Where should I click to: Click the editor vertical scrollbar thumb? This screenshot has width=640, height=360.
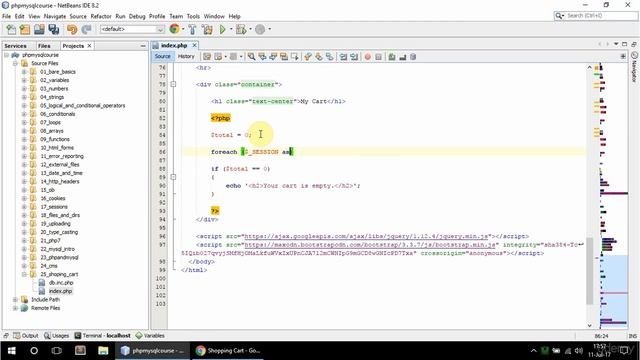coord(589,271)
